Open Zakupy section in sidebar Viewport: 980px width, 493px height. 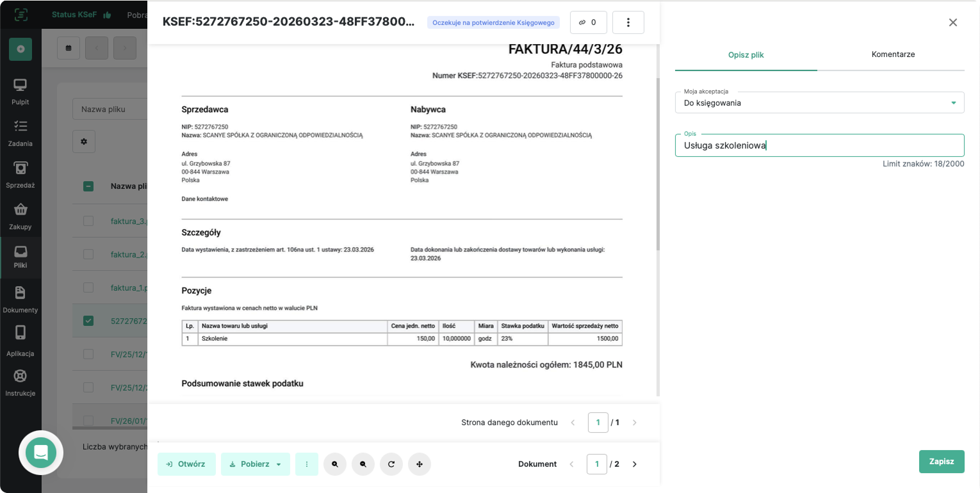20,216
